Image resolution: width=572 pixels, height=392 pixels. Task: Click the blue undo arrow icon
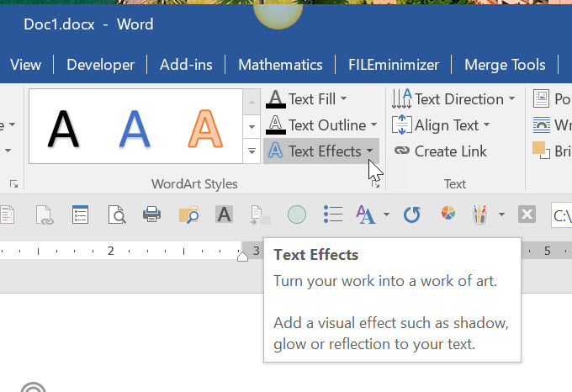[x=412, y=215]
